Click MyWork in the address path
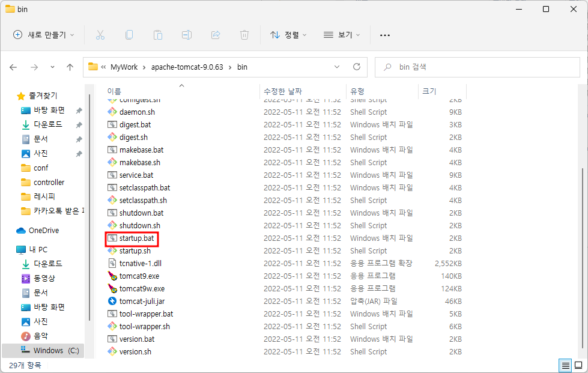Screen dimensions: 588x373 tap(124, 67)
